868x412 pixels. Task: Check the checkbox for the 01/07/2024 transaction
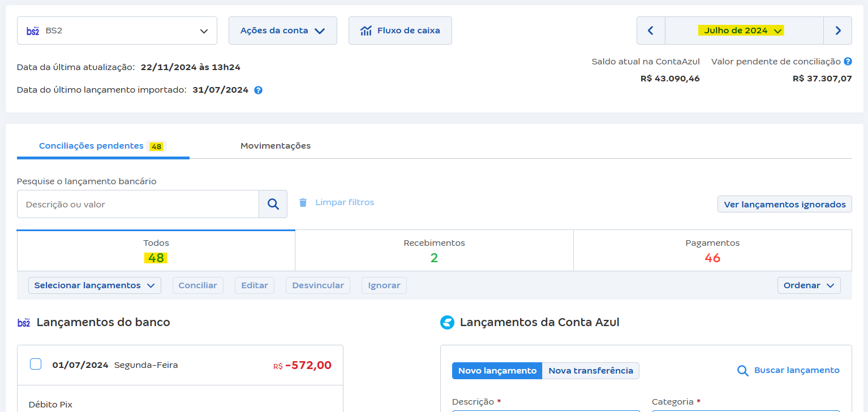click(x=36, y=364)
